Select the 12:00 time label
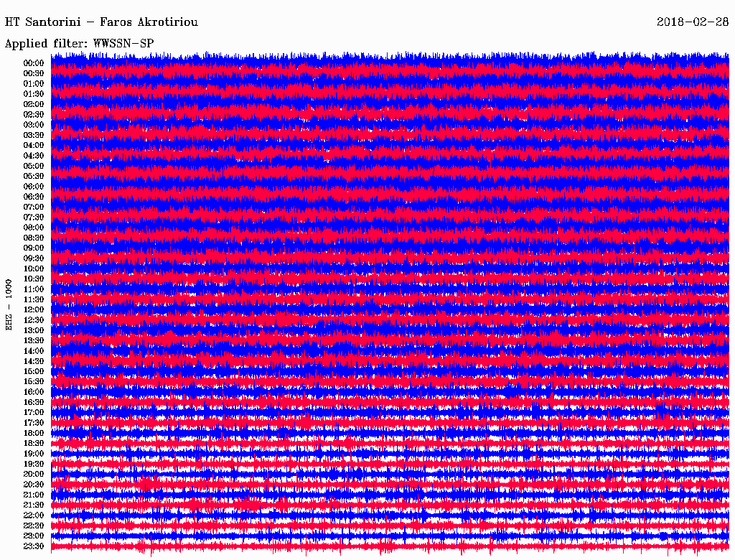 (x=34, y=310)
